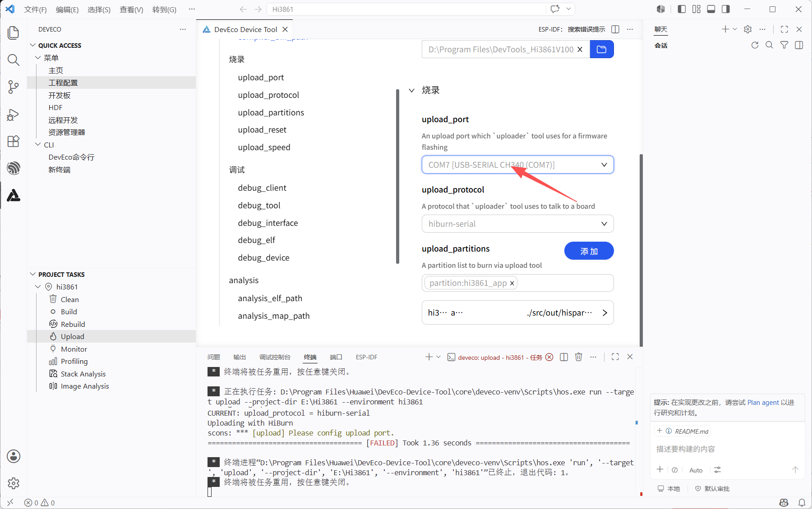Refresh the chat sessions list

point(755,45)
